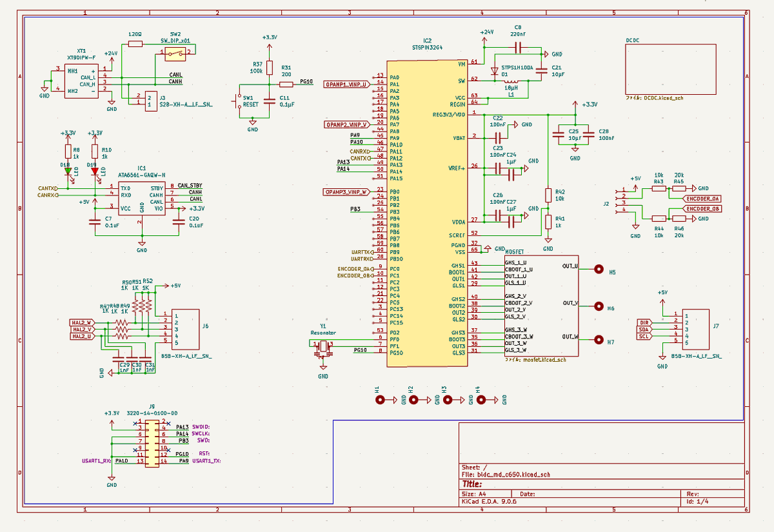
Task: Select inductor L1 10µH
Action: click(x=511, y=81)
